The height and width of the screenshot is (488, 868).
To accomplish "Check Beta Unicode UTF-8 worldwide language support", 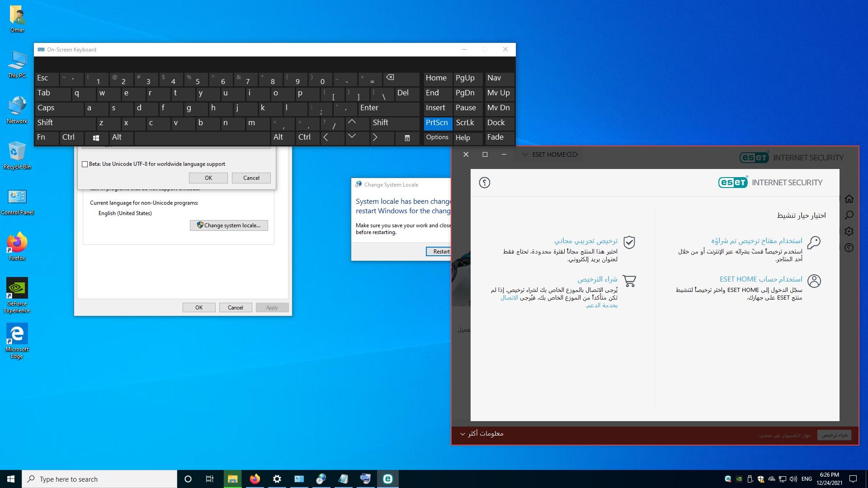I will click(x=85, y=164).
